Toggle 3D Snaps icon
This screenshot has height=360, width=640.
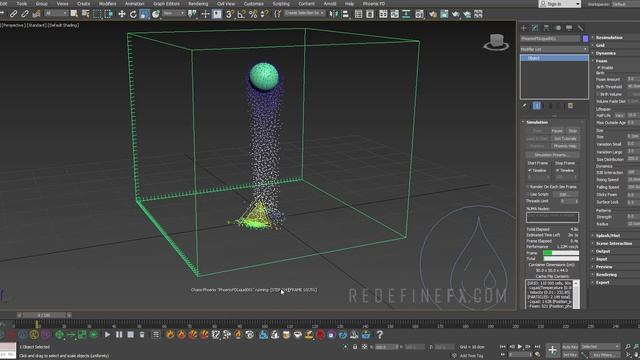pyautogui.click(x=230, y=14)
